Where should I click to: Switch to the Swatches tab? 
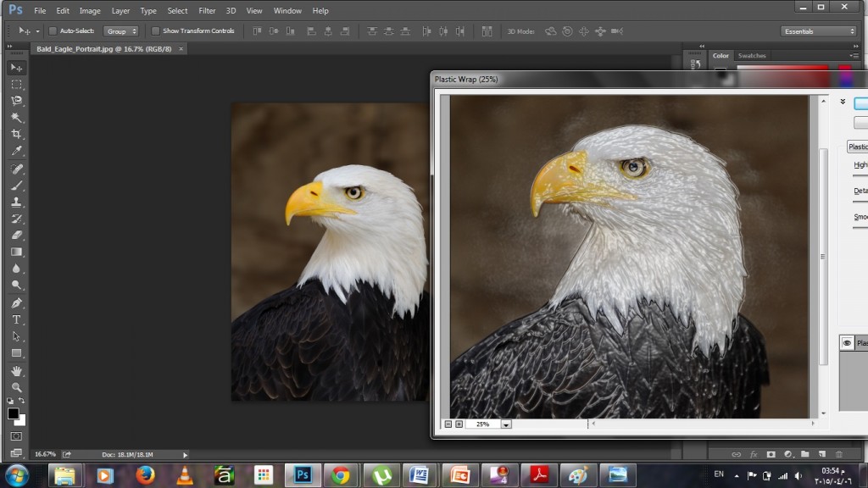[x=752, y=55]
